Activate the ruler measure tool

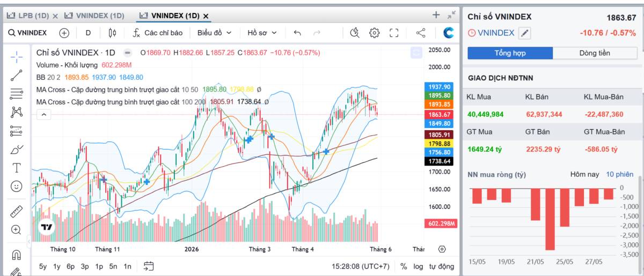[16, 211]
